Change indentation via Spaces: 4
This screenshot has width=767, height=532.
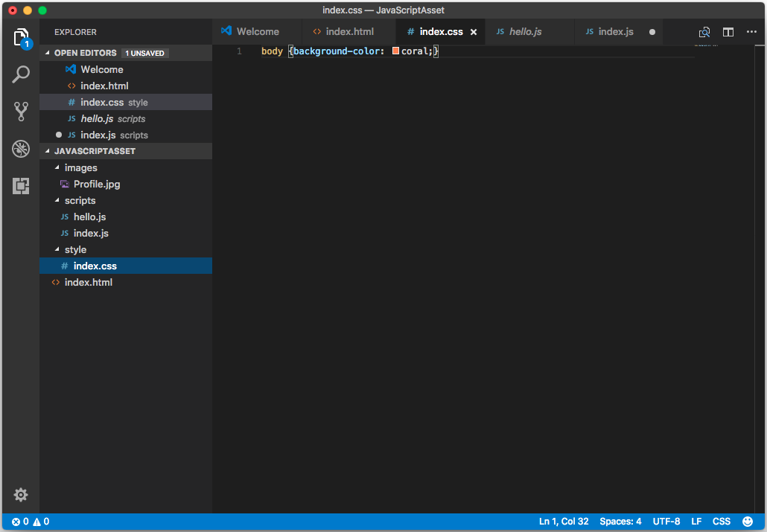click(620, 522)
